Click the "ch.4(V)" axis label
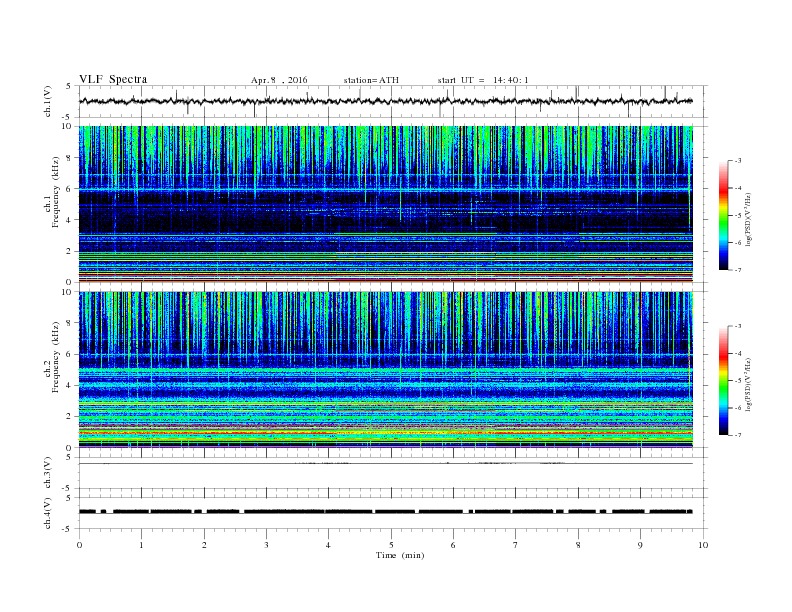 coord(48,513)
